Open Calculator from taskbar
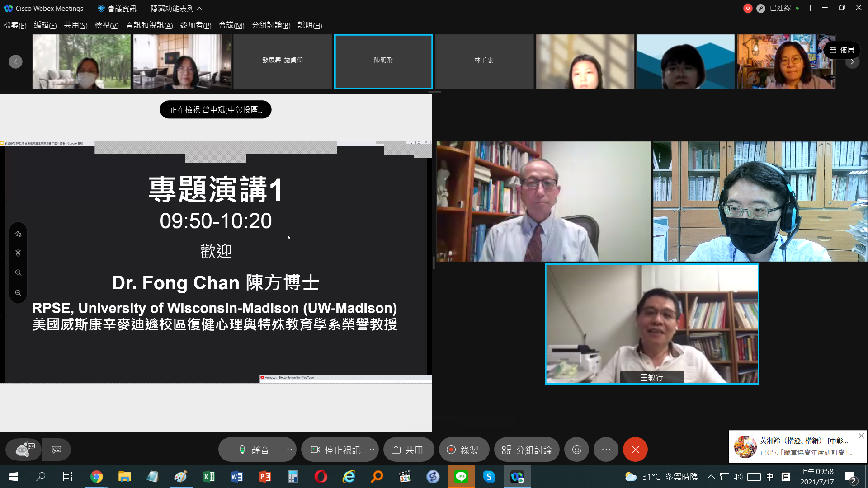The height and width of the screenshot is (488, 868). coord(292,477)
